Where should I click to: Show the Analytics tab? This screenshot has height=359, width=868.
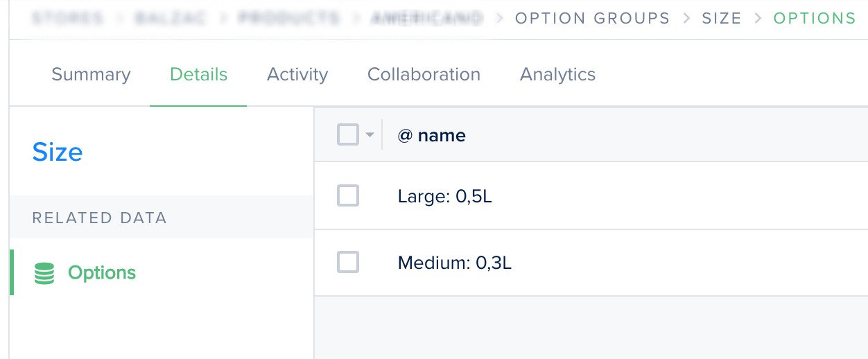(557, 74)
